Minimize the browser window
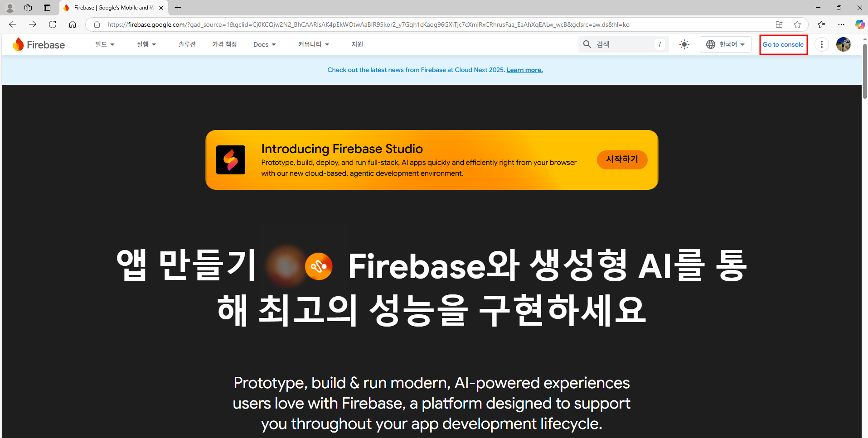Screen dimensions: 868x438 [818, 8]
